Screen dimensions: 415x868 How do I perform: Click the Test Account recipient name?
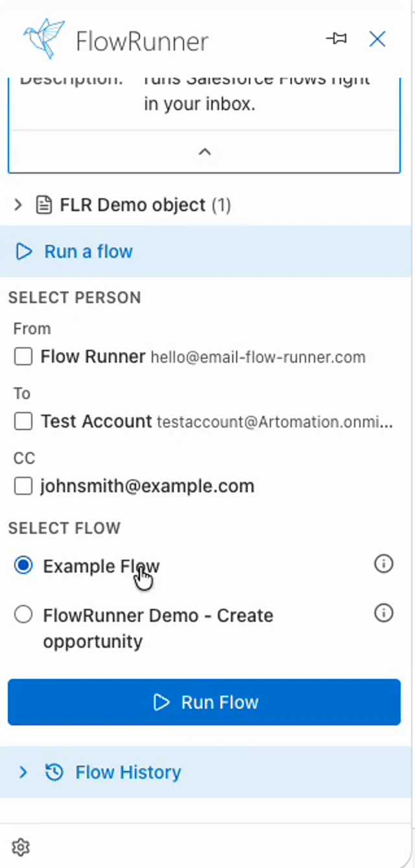click(96, 421)
